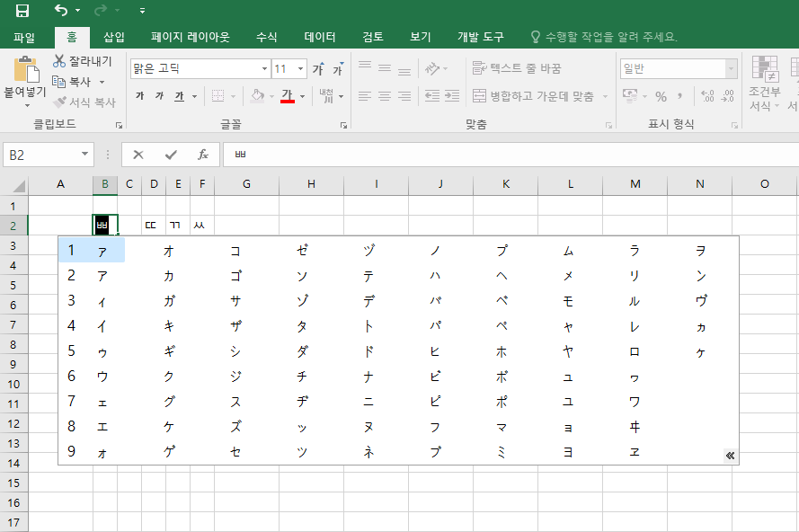This screenshot has height=532, width=799.
Task: Click the phonetic guide 내천 icon
Action: click(x=326, y=96)
